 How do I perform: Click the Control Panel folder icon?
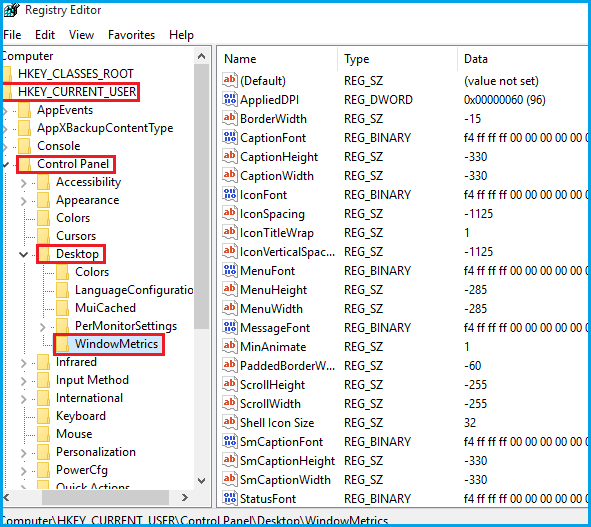tap(25, 164)
